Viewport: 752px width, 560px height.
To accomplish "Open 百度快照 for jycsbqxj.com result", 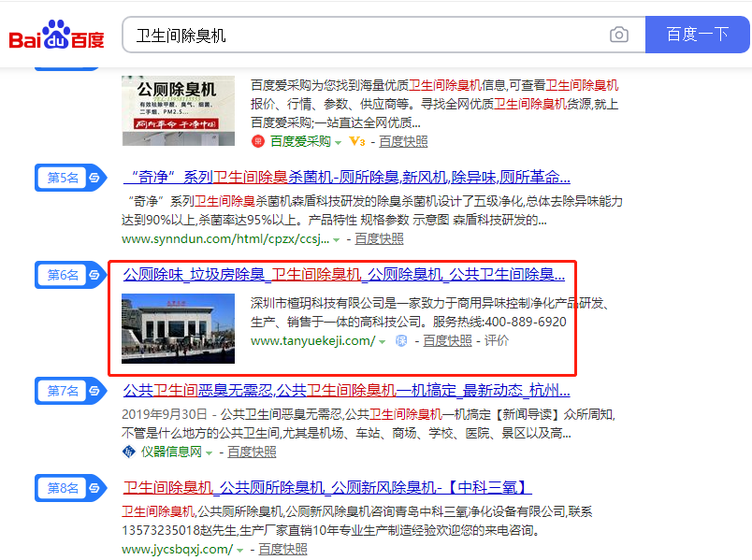I will 283,549.
